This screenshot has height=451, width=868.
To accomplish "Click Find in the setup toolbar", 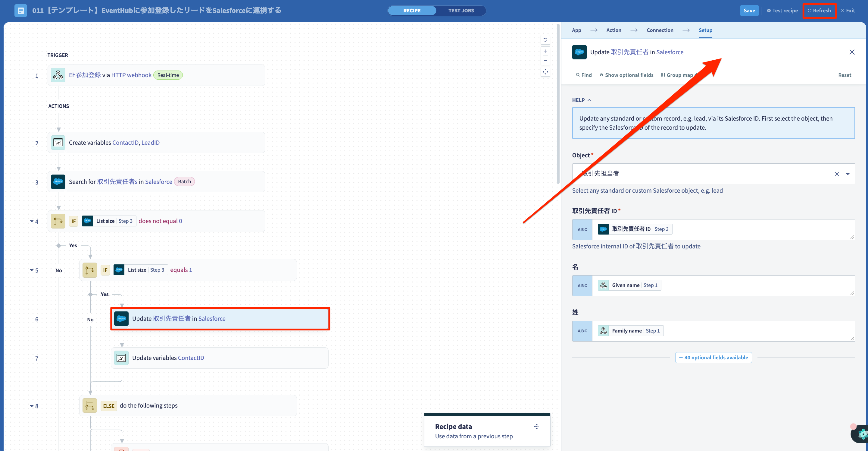I will click(584, 75).
